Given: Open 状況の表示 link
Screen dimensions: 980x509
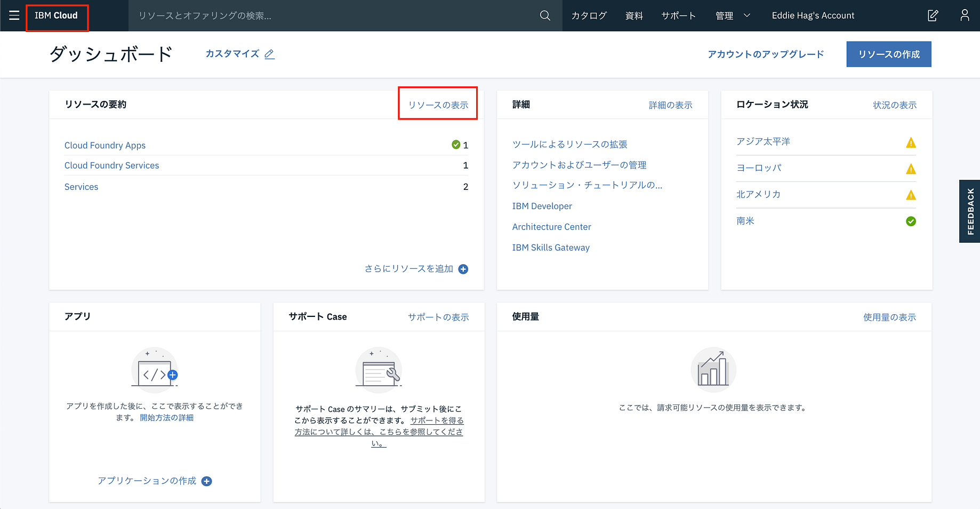Looking at the screenshot, I should (x=895, y=105).
